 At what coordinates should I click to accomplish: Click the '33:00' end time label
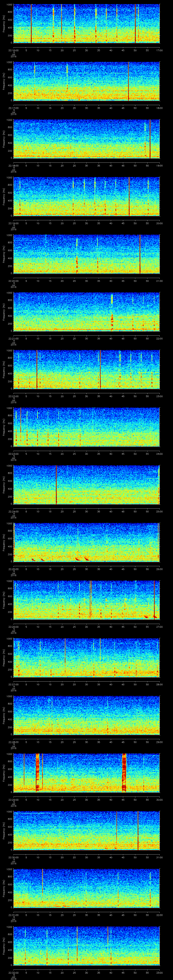159,972
